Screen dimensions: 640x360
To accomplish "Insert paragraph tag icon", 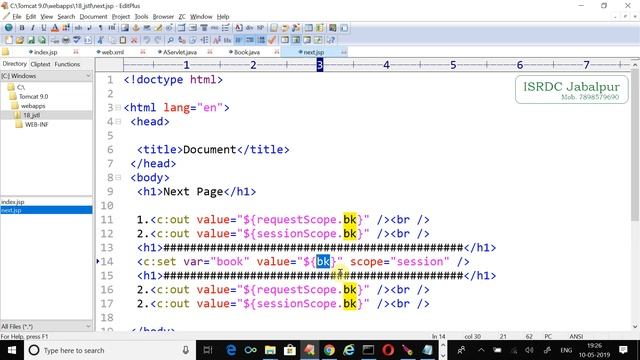I will tap(100, 28).
